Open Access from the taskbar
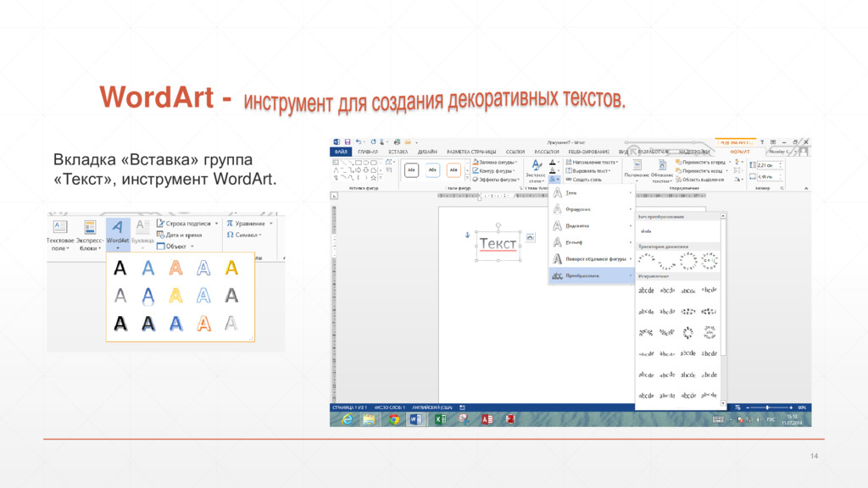The image size is (868, 488). point(487,420)
